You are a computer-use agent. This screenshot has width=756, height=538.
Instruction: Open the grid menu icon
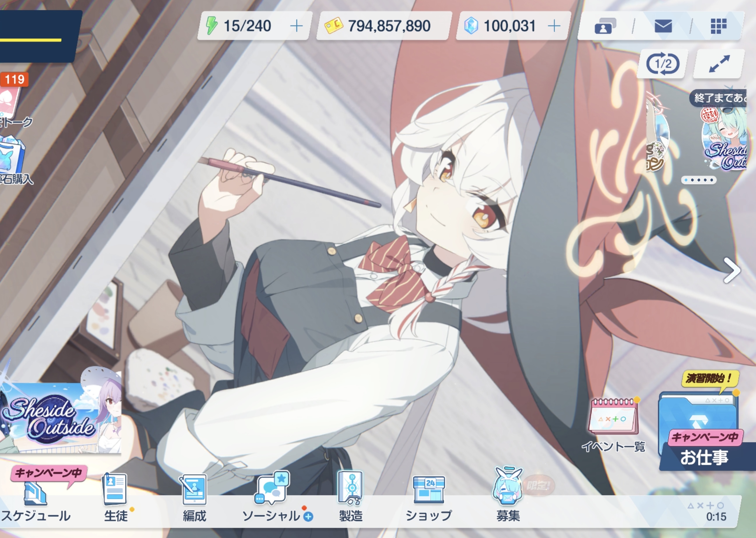point(718,26)
